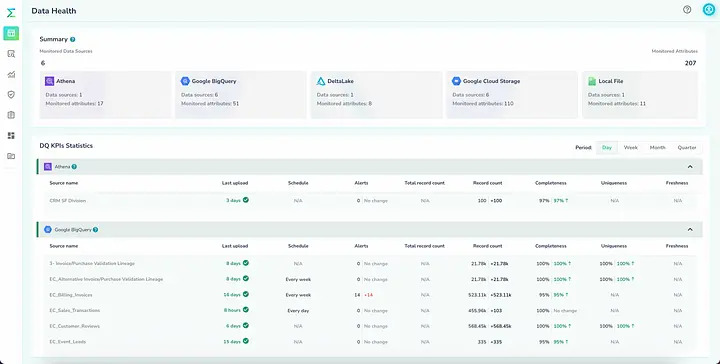Click the Sigma app logo in sidebar
The image size is (720, 364).
coord(11,13)
